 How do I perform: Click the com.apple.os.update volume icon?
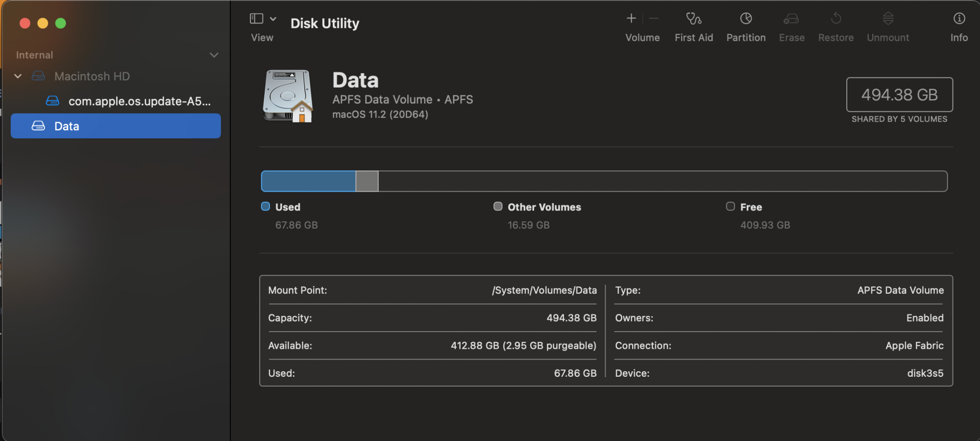coord(52,101)
